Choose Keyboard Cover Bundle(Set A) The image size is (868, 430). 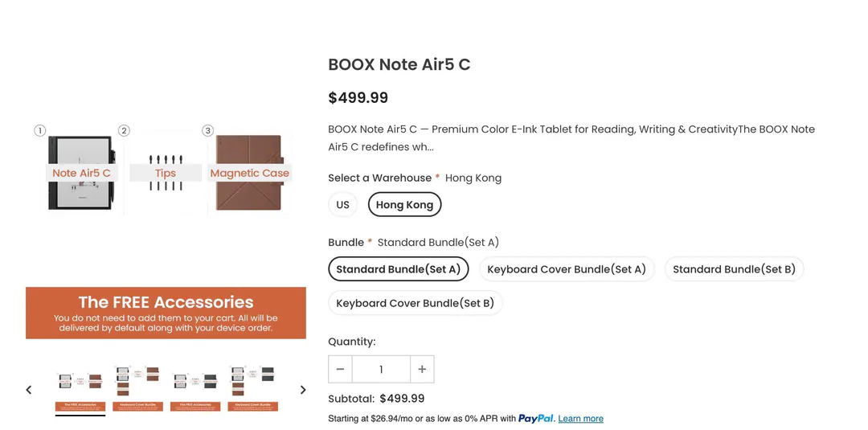pos(567,269)
